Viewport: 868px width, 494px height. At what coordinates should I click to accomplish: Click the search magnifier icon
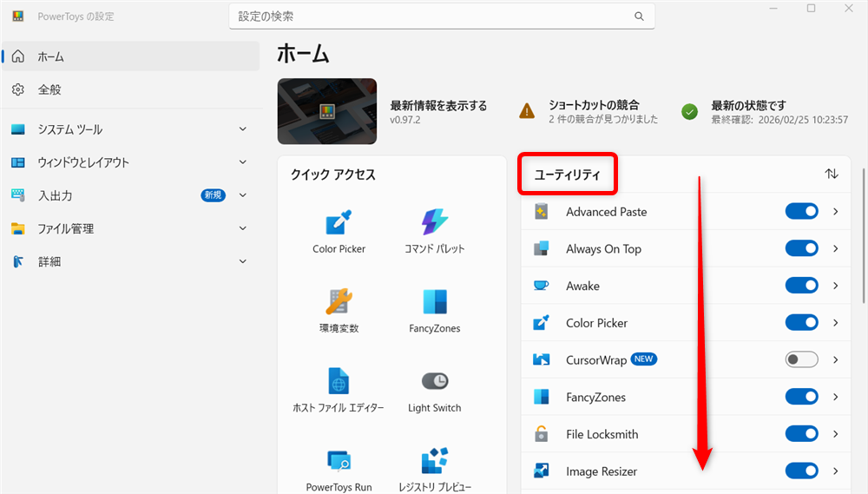coord(639,16)
